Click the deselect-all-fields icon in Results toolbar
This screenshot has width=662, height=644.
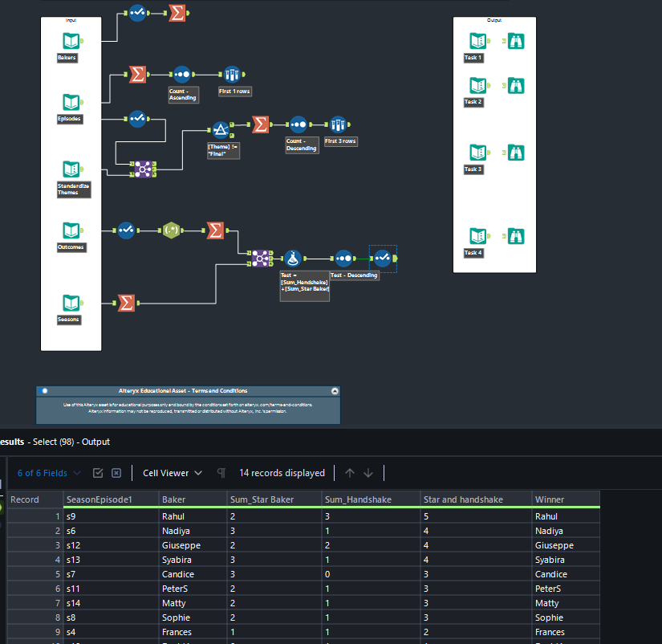pyautogui.click(x=116, y=473)
